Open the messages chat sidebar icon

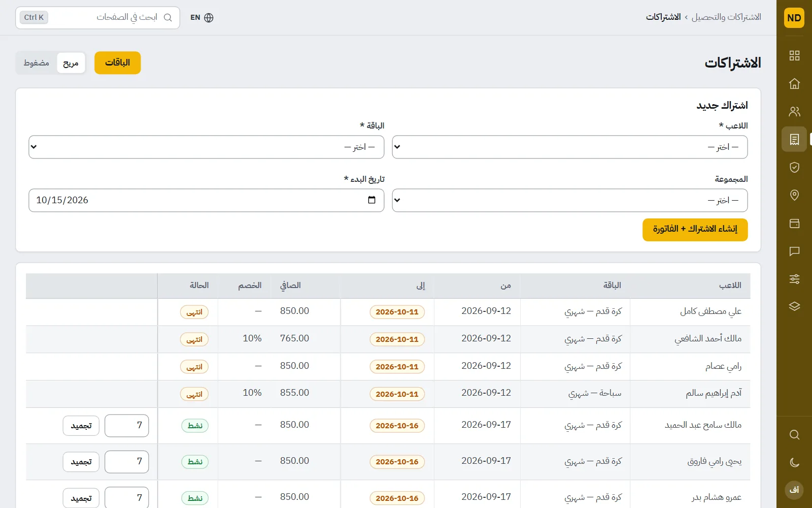pos(794,251)
